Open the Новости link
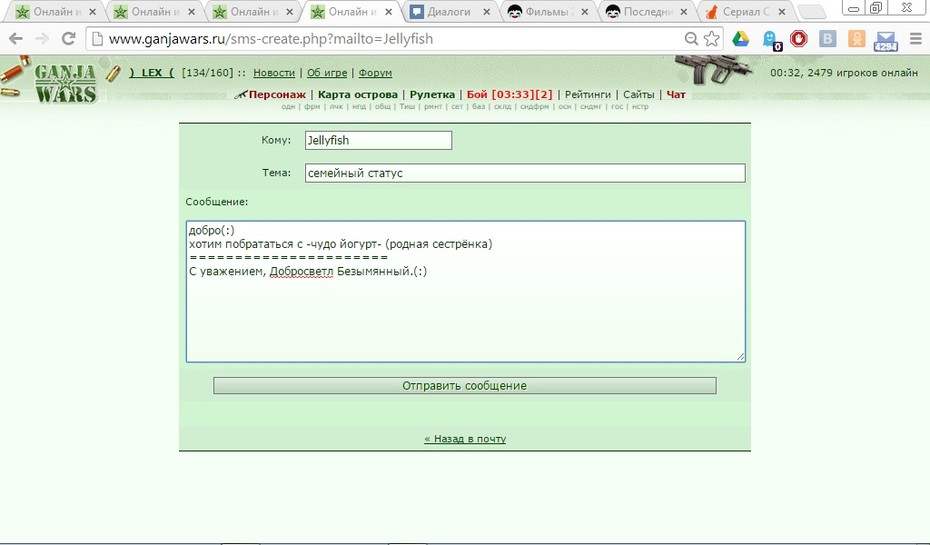 [x=274, y=73]
